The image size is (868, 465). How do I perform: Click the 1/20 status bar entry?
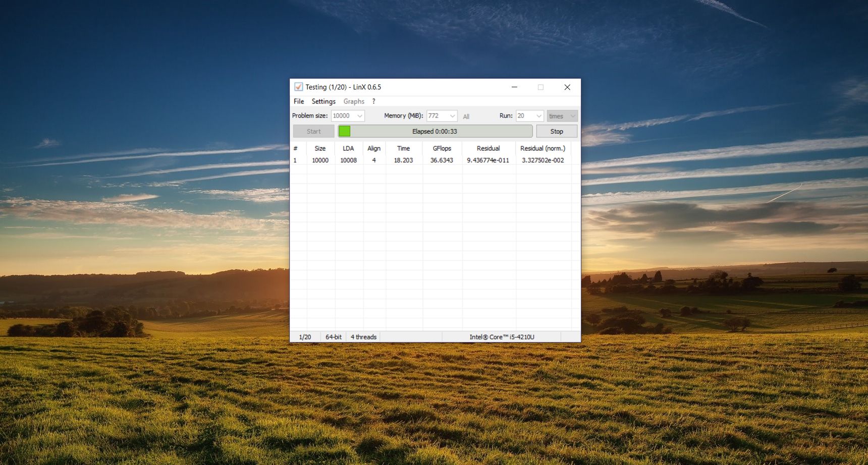305,337
